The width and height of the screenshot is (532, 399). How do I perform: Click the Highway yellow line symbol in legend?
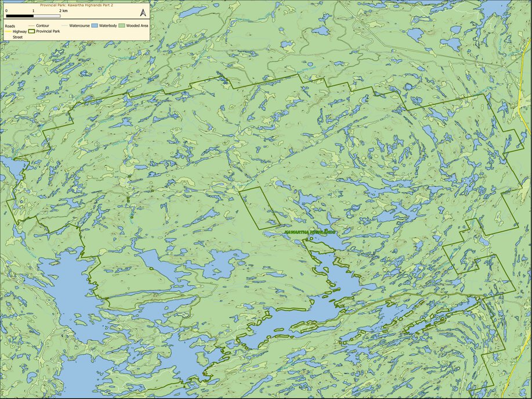click(x=8, y=31)
